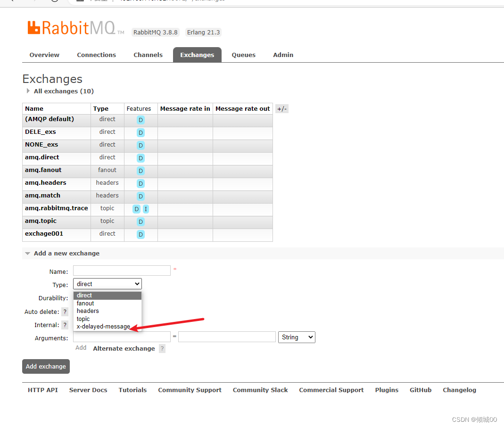
Task: Focus the Arguments value input field
Action: [x=227, y=337]
